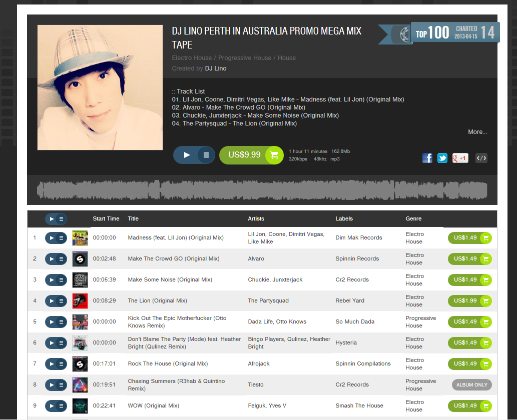517x420 pixels.
Task: Open the WOW (Original Mix) track title
Action: click(x=153, y=406)
